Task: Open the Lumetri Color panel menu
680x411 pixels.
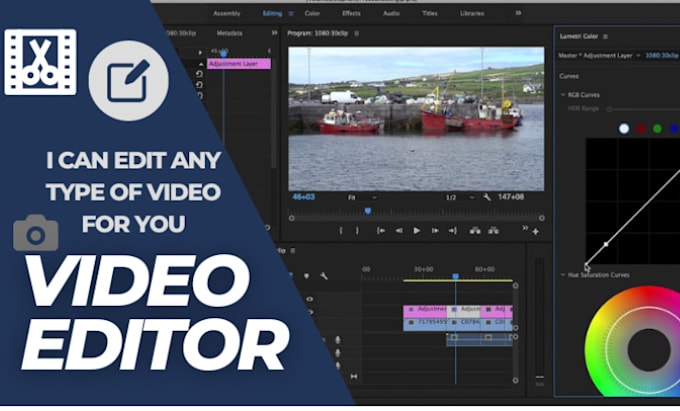Action: coord(605,36)
